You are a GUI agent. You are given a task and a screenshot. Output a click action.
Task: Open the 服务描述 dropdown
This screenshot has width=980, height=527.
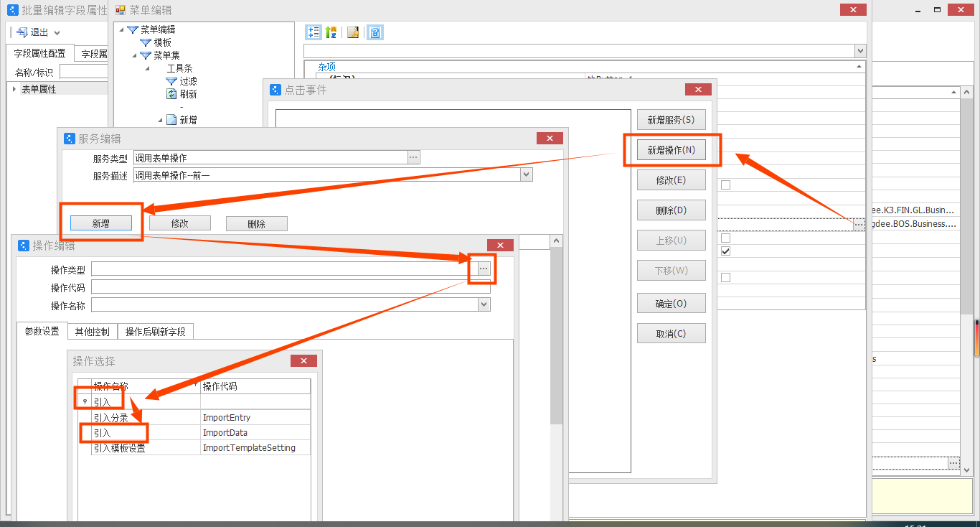coord(527,174)
